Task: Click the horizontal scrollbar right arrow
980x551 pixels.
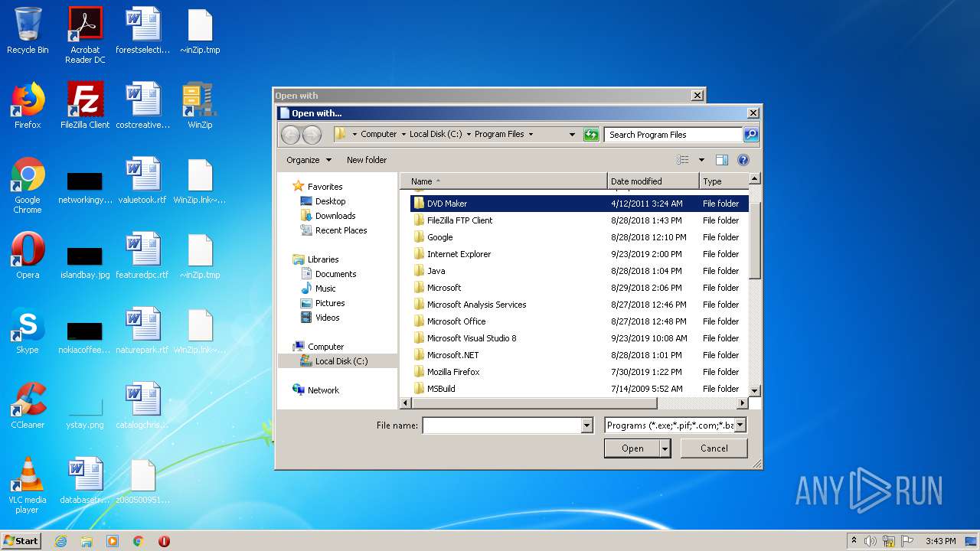Action: 742,403
